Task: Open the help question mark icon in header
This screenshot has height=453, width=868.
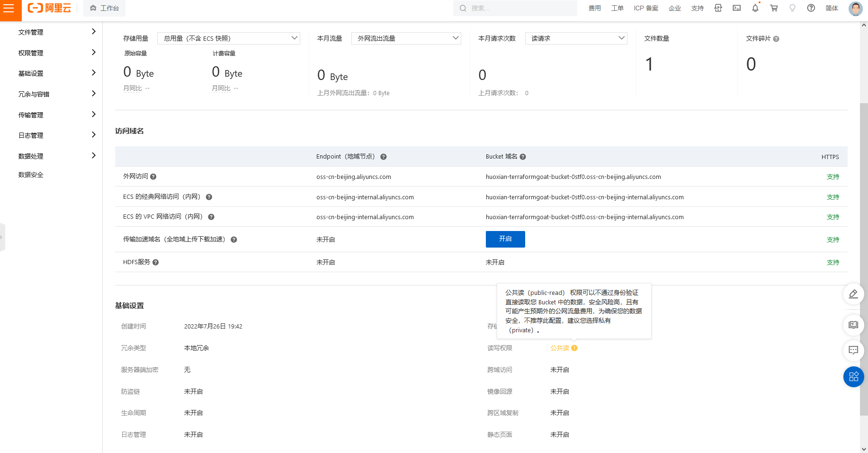Action: pos(811,8)
